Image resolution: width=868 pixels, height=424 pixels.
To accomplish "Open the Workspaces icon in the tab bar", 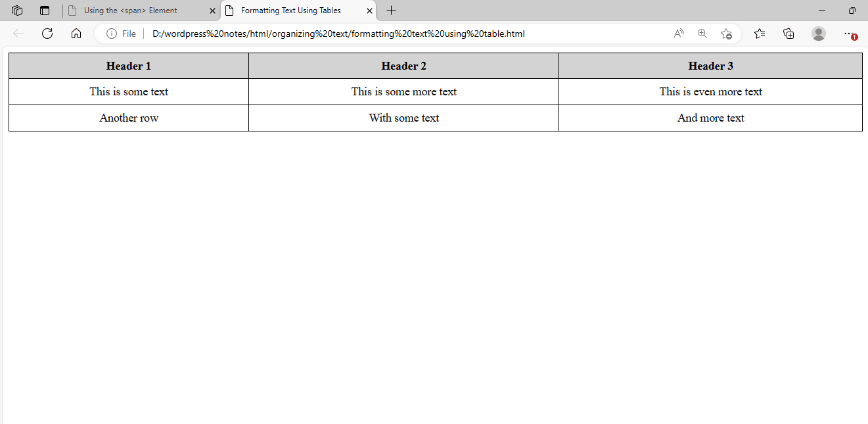I will coord(18,11).
